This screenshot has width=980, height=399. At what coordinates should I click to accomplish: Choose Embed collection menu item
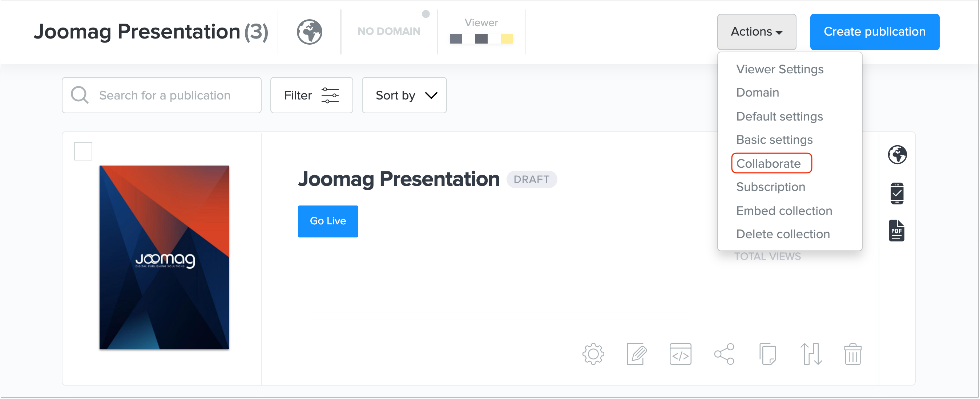pos(784,211)
